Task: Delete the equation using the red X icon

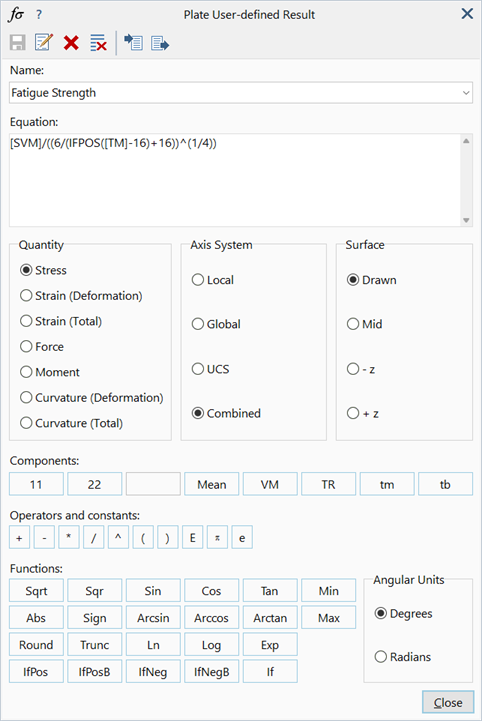Action: 71,43
